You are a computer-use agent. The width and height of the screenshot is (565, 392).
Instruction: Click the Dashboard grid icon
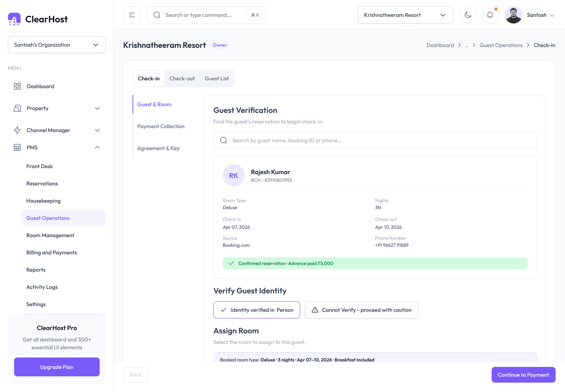(17, 86)
